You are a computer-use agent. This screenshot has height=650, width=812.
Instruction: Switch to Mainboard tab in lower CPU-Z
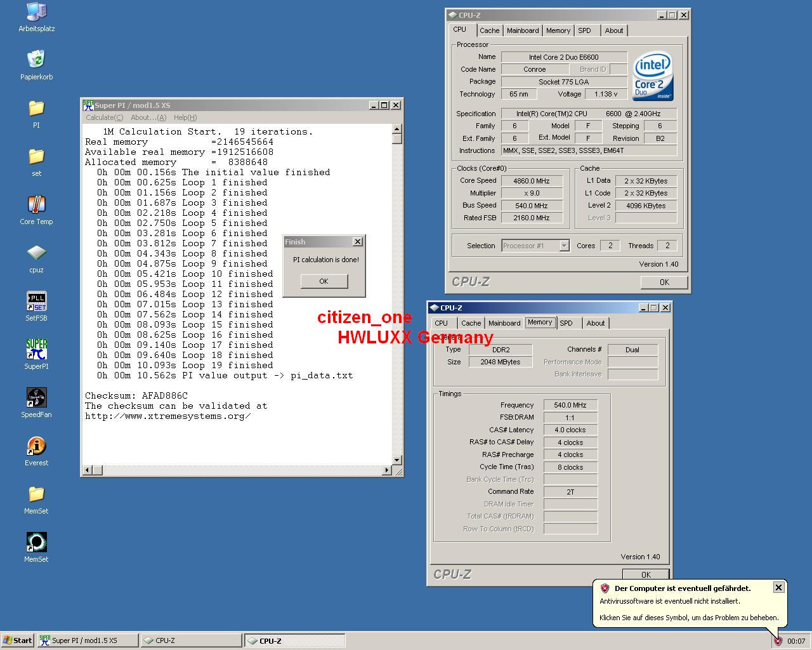pyautogui.click(x=504, y=323)
